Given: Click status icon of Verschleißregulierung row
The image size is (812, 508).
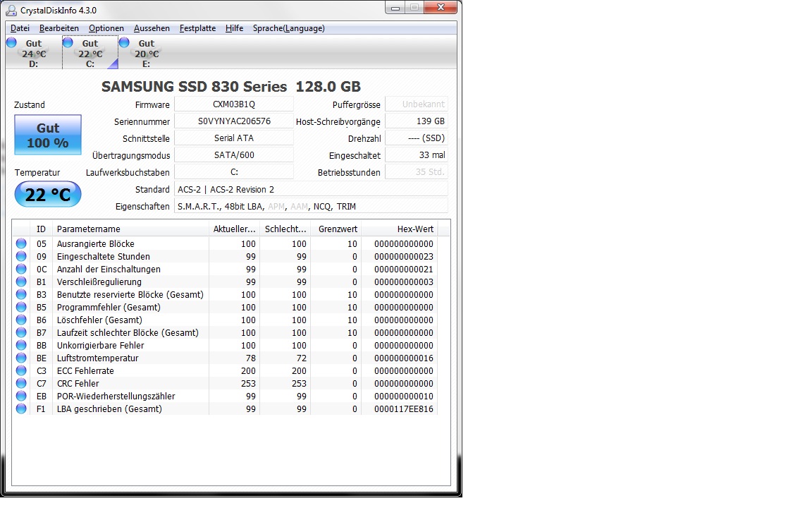Looking at the screenshot, I should pyautogui.click(x=21, y=282).
